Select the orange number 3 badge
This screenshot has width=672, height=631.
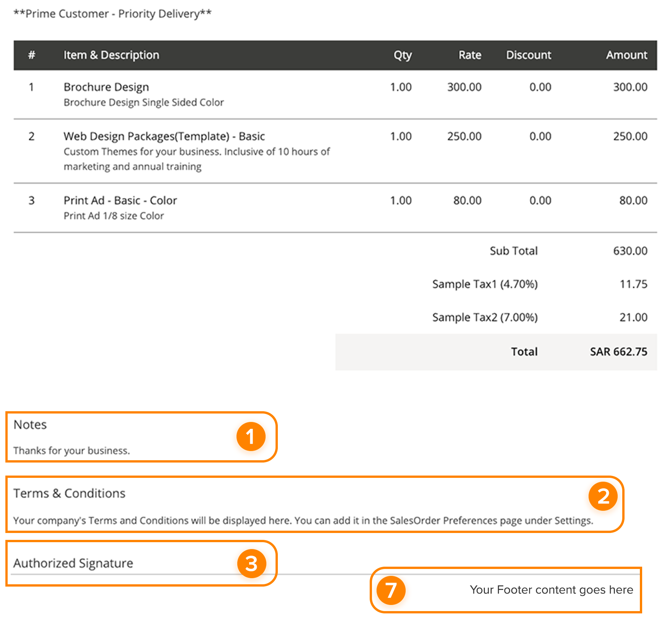pyautogui.click(x=251, y=564)
